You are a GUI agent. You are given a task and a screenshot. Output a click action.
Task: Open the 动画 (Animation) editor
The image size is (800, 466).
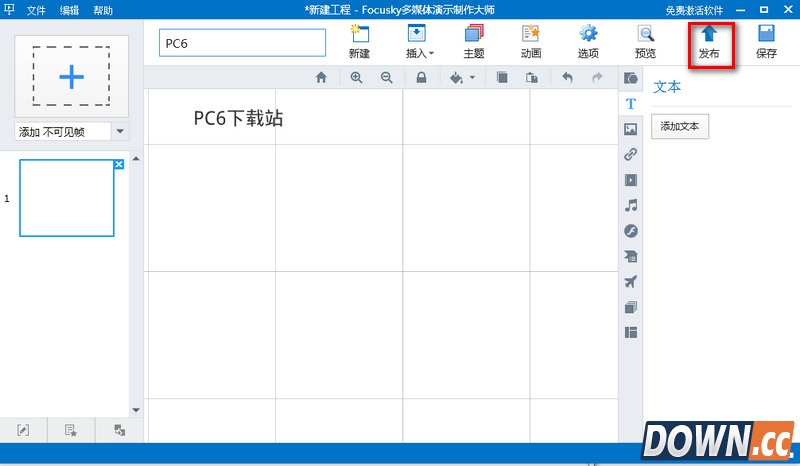[x=531, y=41]
